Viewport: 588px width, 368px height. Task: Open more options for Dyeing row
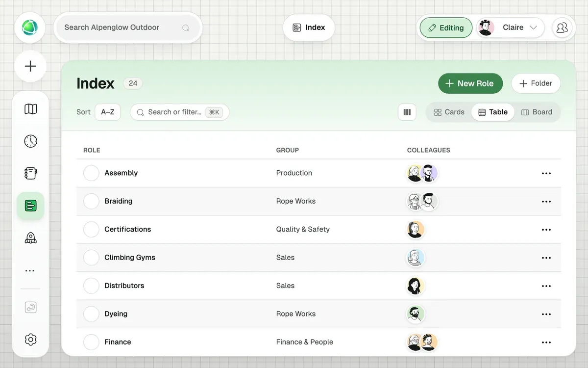(x=546, y=314)
